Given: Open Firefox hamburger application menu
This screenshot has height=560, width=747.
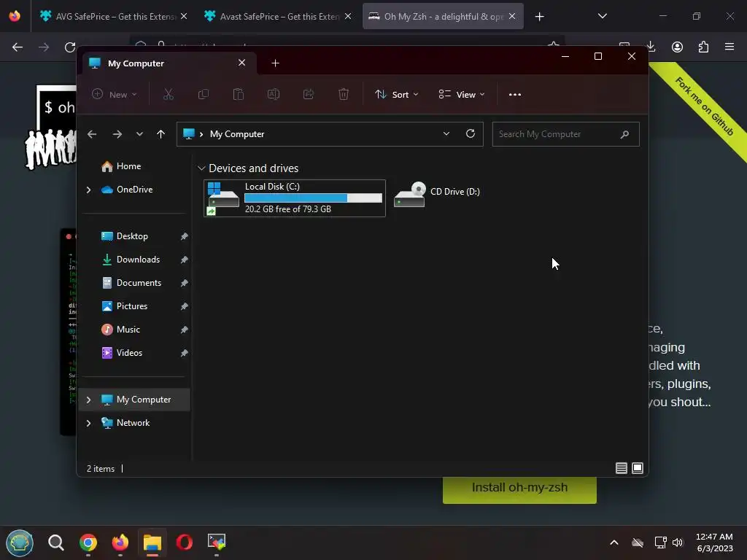Looking at the screenshot, I should pyautogui.click(x=729, y=47).
